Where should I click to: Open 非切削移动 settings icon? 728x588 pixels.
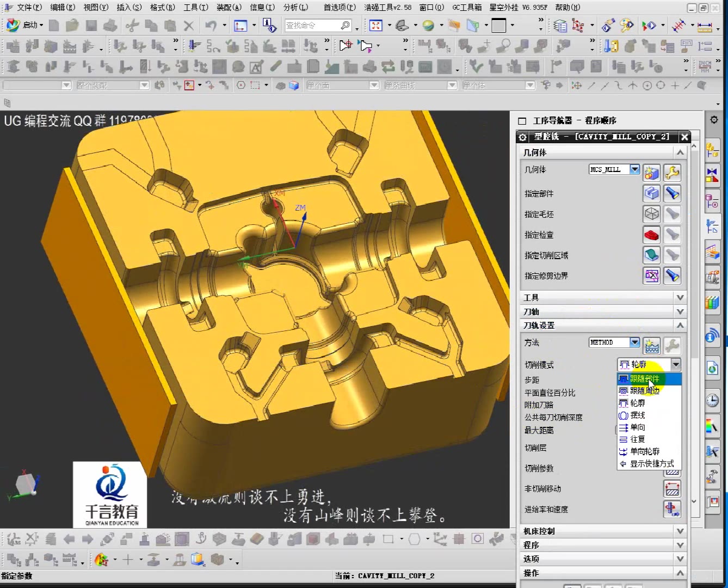coord(672,489)
